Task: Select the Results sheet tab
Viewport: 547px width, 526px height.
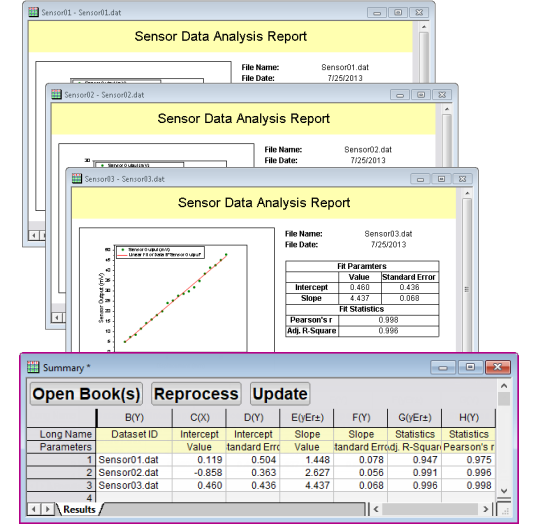Action: click(x=79, y=510)
